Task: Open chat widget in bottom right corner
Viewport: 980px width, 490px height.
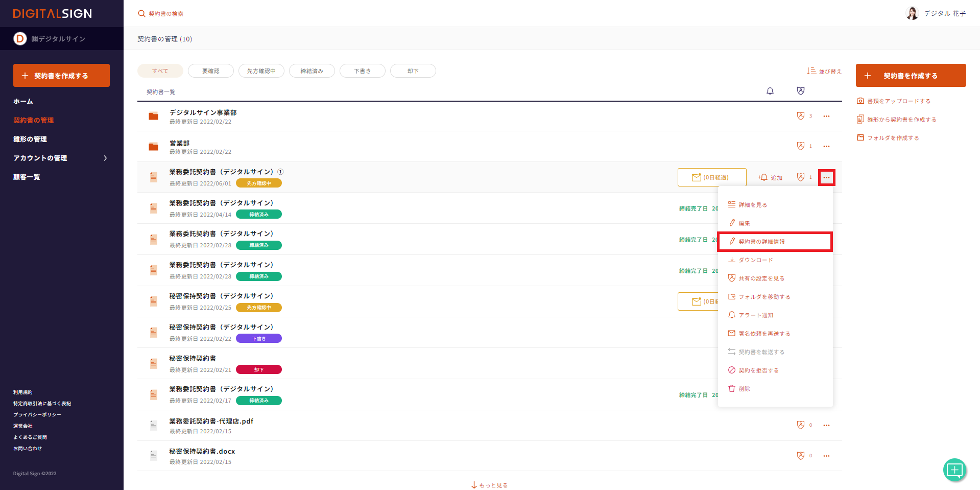Action: pyautogui.click(x=954, y=470)
